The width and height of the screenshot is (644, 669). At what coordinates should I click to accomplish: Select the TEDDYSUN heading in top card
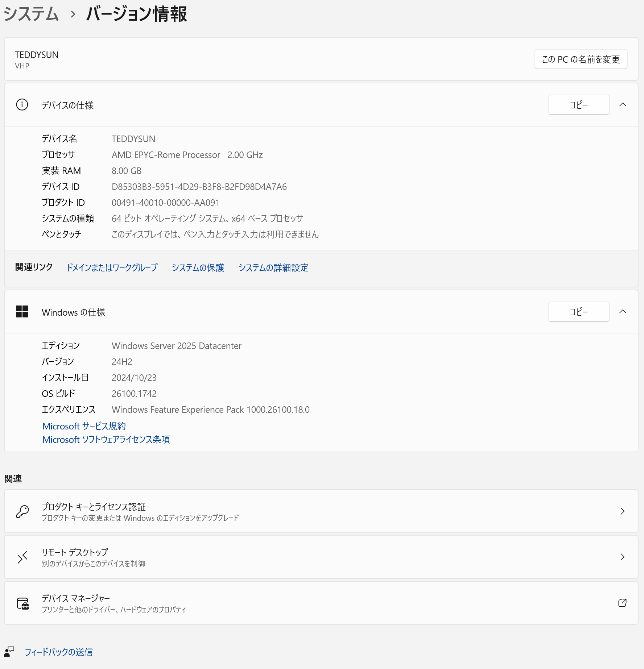(37, 55)
